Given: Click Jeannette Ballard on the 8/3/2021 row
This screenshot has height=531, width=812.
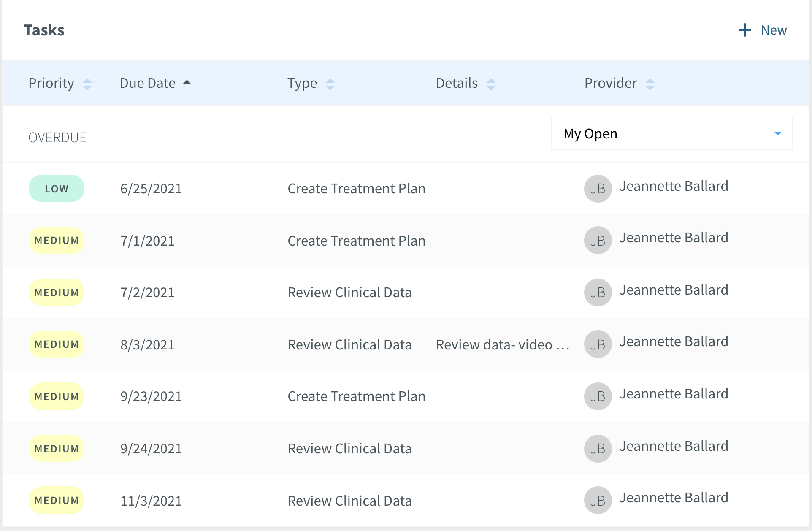Looking at the screenshot, I should pyautogui.click(x=674, y=341).
